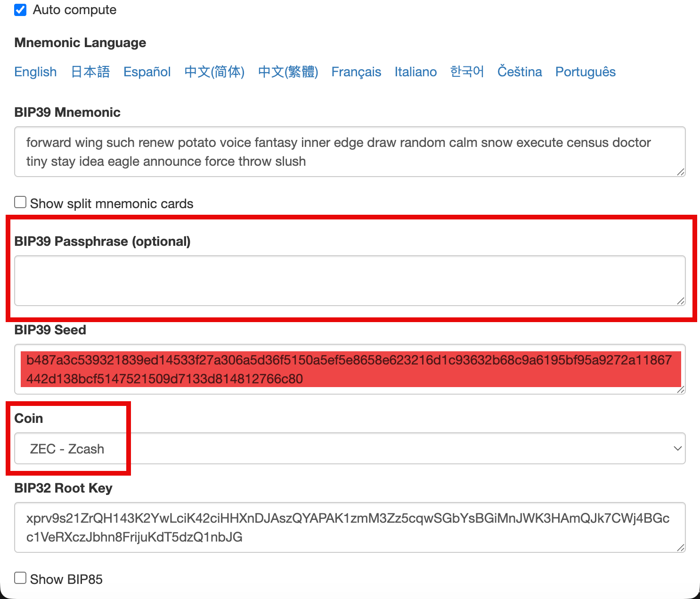Click the BIP39 Seed field
The height and width of the screenshot is (599, 700).
pyautogui.click(x=350, y=369)
